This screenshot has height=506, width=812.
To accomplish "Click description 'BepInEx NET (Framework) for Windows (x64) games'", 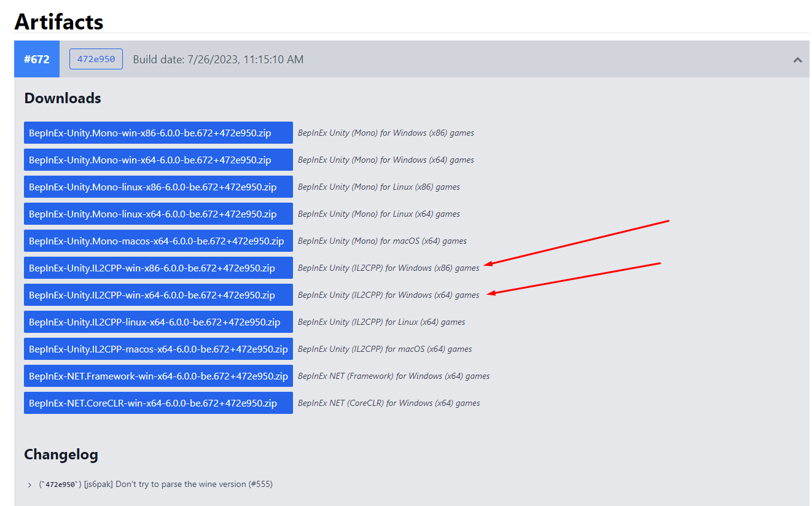I will click(x=394, y=376).
